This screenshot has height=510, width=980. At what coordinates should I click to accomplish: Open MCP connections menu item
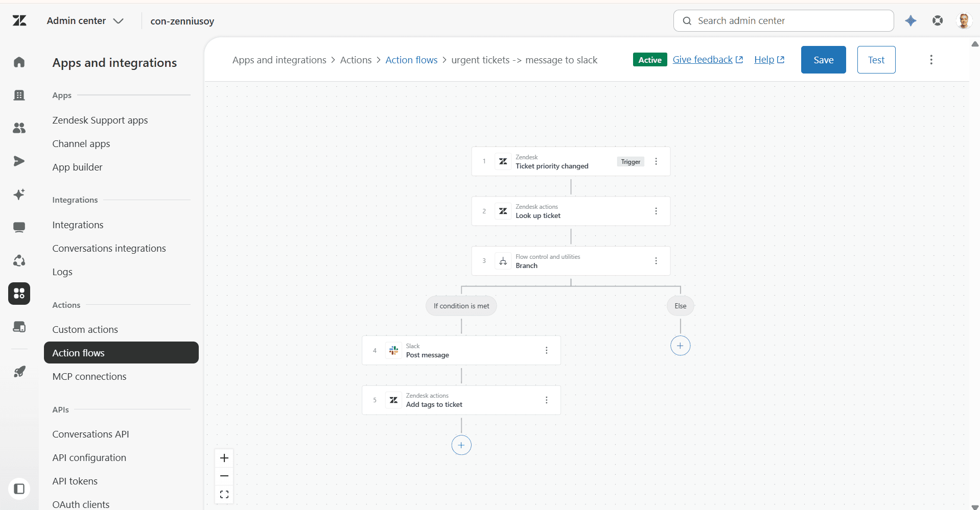tap(89, 377)
